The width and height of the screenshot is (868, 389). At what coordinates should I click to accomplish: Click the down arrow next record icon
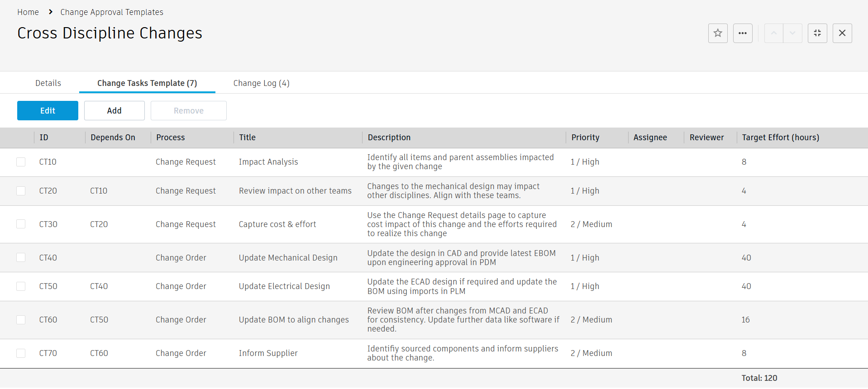coord(792,33)
